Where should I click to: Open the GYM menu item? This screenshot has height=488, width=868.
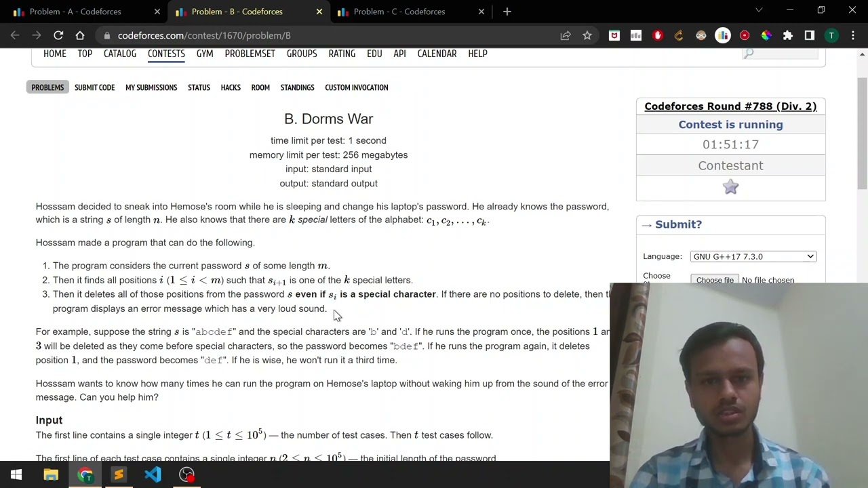pyautogui.click(x=205, y=54)
